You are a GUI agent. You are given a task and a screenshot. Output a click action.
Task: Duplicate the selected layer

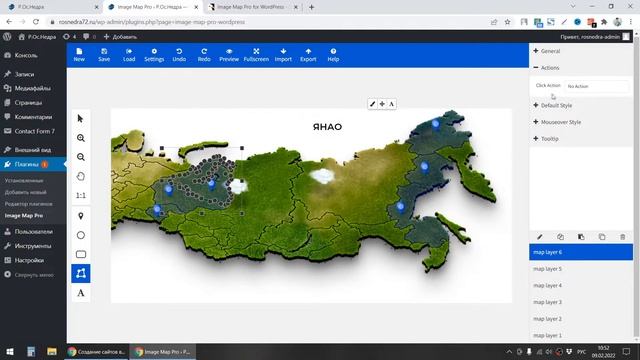point(602,237)
